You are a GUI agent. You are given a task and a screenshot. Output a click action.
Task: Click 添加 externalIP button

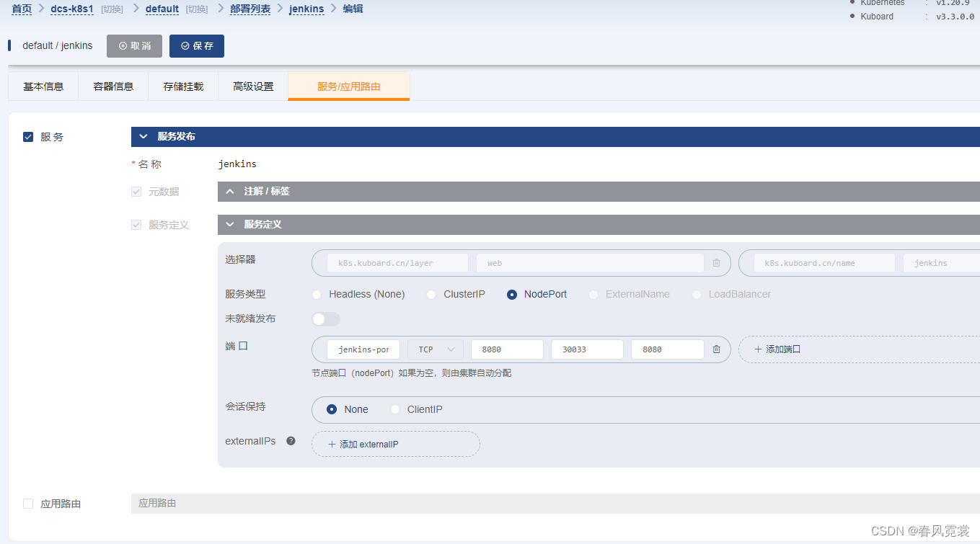(396, 444)
